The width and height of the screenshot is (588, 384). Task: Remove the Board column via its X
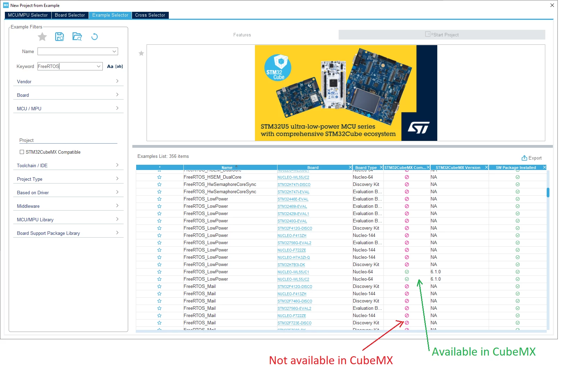[x=350, y=167]
